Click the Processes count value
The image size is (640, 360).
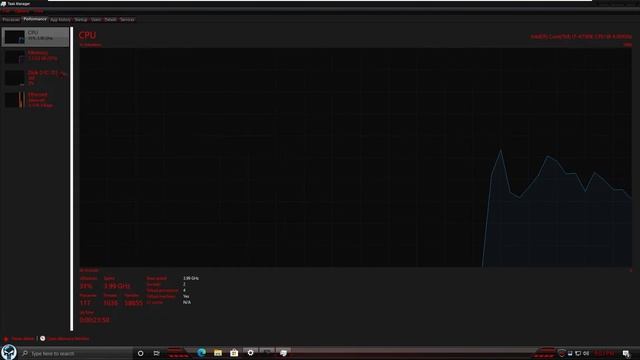85,303
